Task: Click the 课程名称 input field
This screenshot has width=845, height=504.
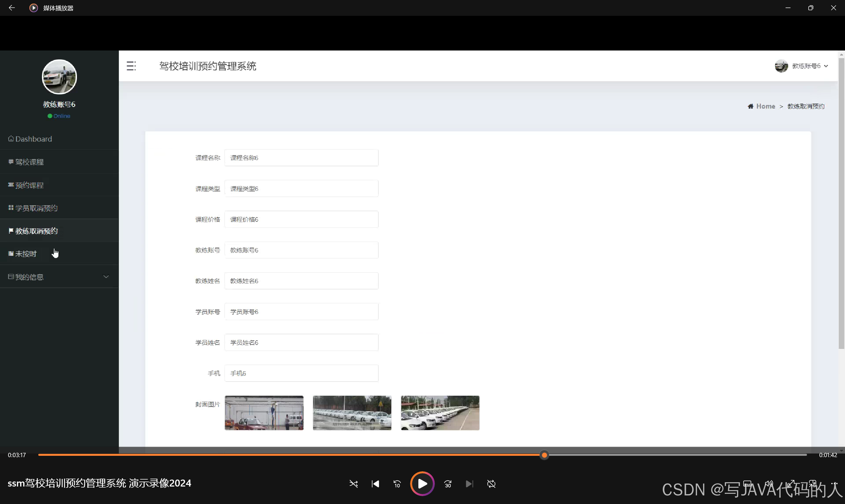Action: click(x=301, y=157)
